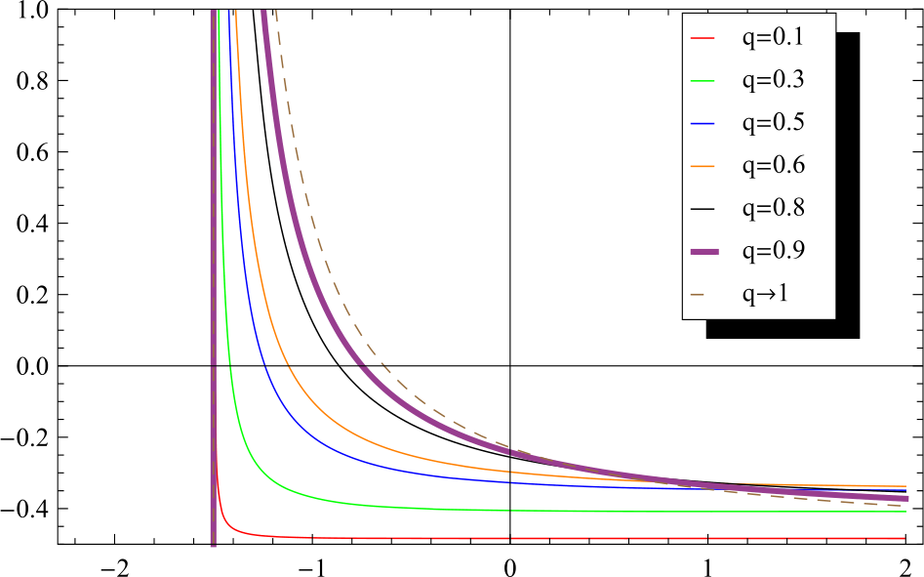
Task: Click the thick purple vertical asymptote line
Action: pyautogui.click(x=213, y=293)
